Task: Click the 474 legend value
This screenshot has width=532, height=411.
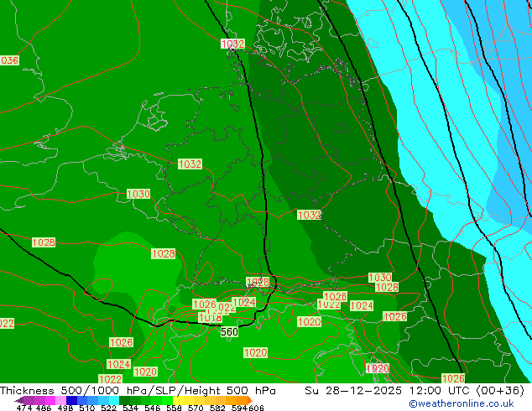Action: [24, 408]
